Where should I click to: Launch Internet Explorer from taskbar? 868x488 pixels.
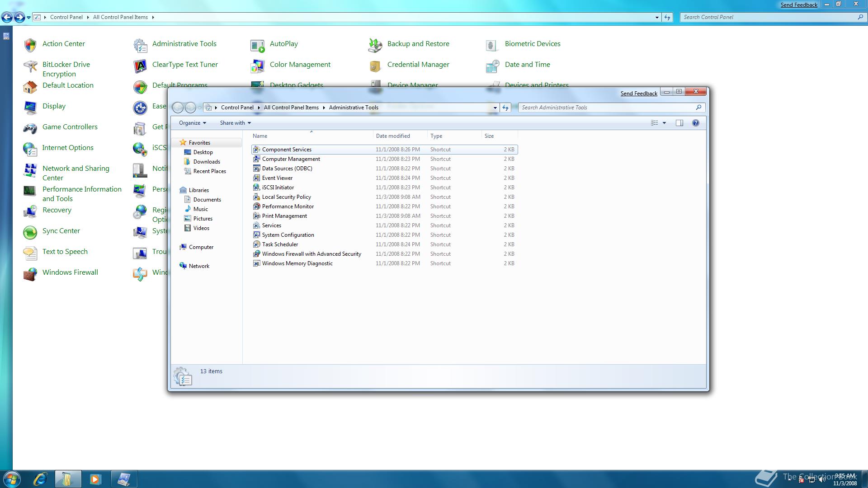coord(40,479)
